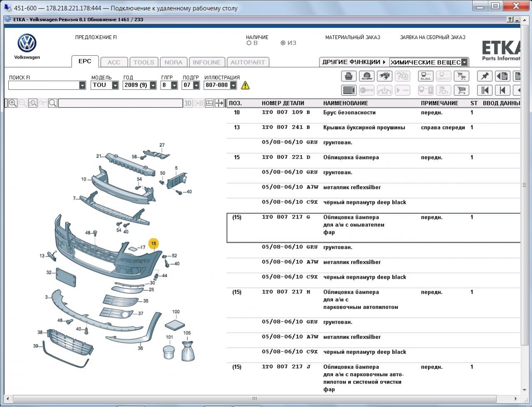Select part row 1T0 807 217 G
The width and height of the screenshot is (532, 407).
(373, 228)
